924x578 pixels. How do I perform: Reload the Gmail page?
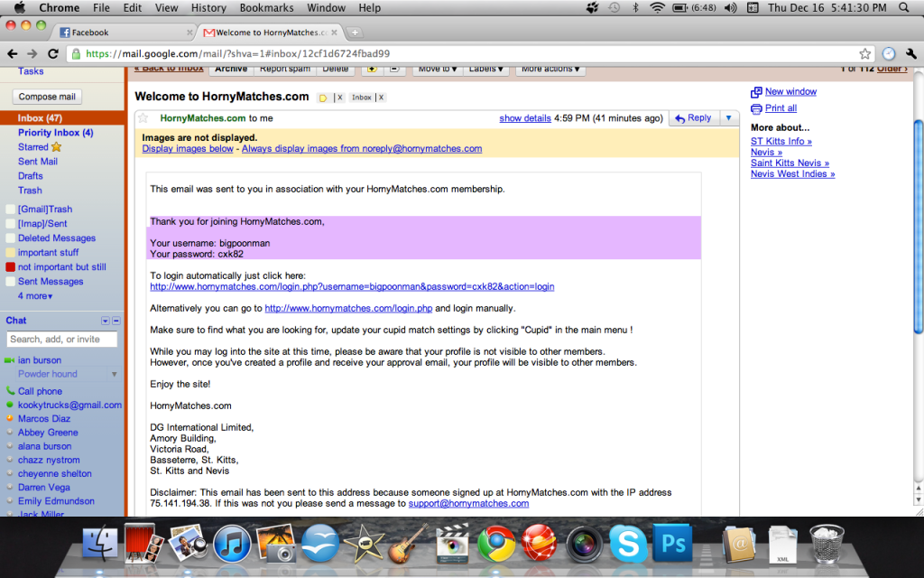53,53
